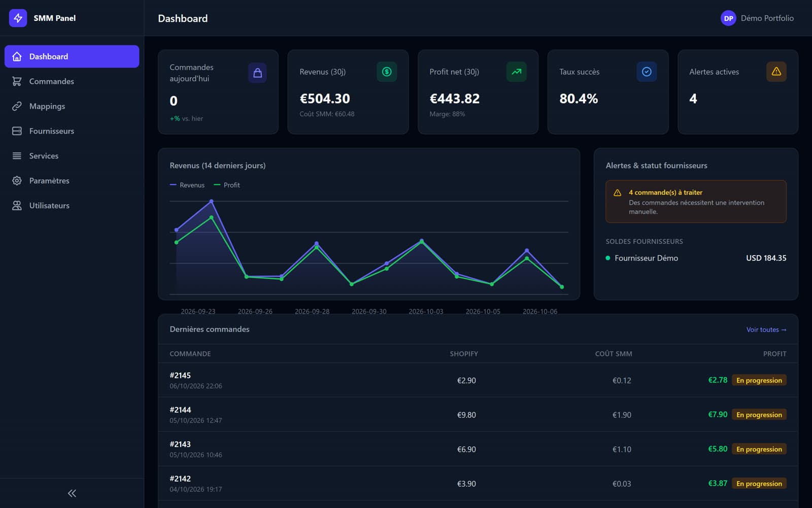The width and height of the screenshot is (812, 508).
Task: Click the Mappings link icon in the sidebar
Action: click(17, 106)
